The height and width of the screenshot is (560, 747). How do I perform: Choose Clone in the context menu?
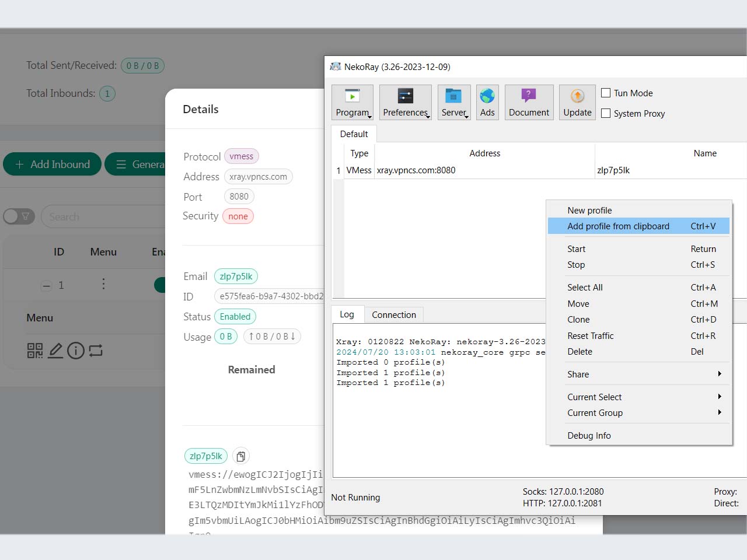tap(639, 320)
